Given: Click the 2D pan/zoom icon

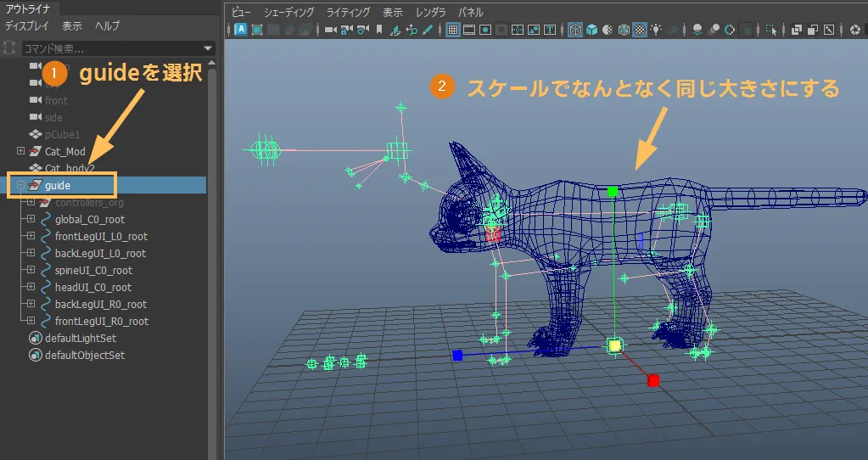Looking at the screenshot, I should [x=412, y=30].
